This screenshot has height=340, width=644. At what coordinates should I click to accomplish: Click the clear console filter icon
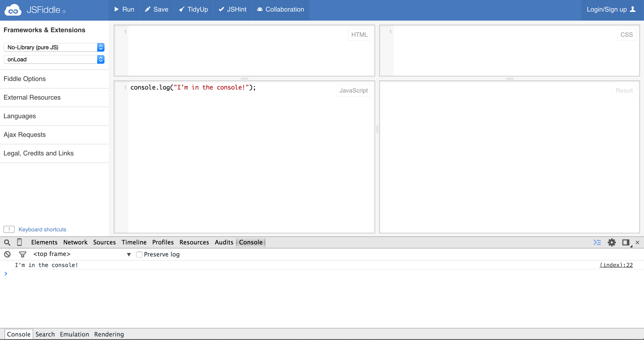pos(7,254)
